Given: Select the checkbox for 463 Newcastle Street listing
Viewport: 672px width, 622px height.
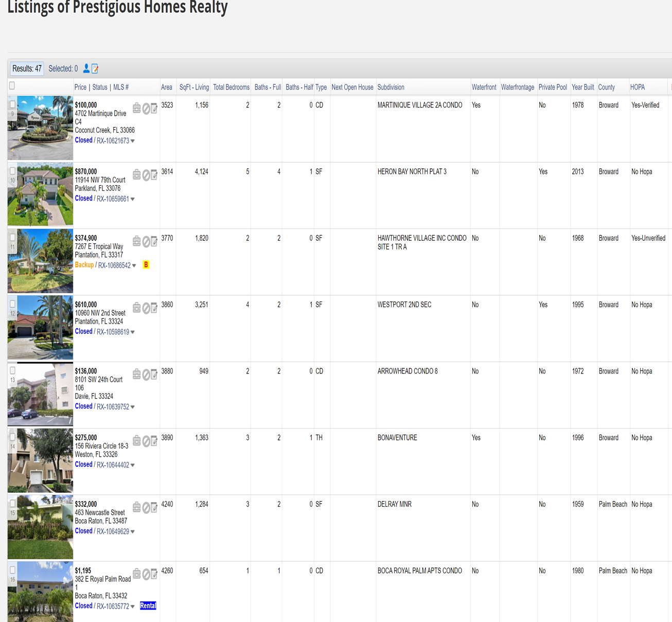Looking at the screenshot, I should 12,504.
